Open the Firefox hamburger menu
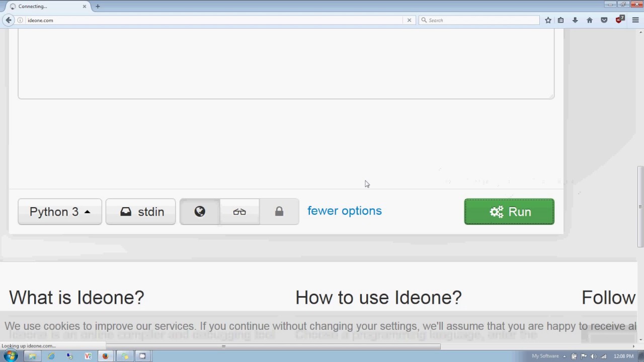Viewport: 644px width, 362px height. 635,20
